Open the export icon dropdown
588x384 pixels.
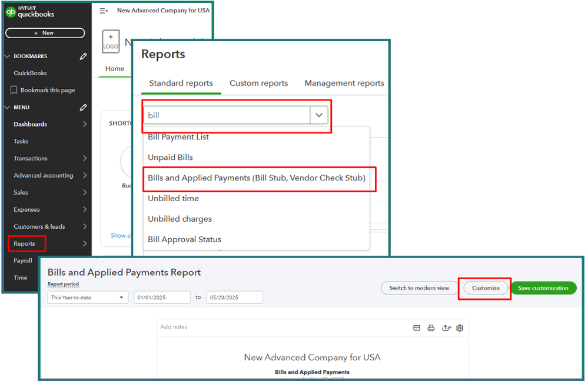point(446,328)
